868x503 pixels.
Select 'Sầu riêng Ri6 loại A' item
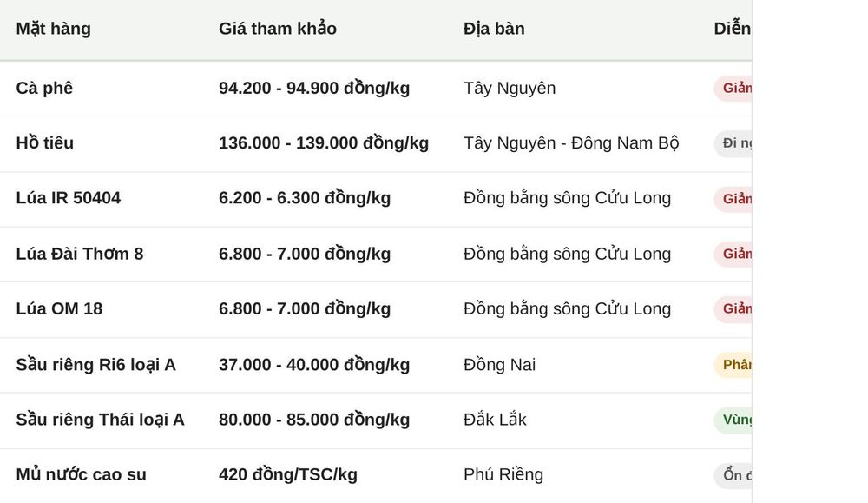click(x=95, y=365)
